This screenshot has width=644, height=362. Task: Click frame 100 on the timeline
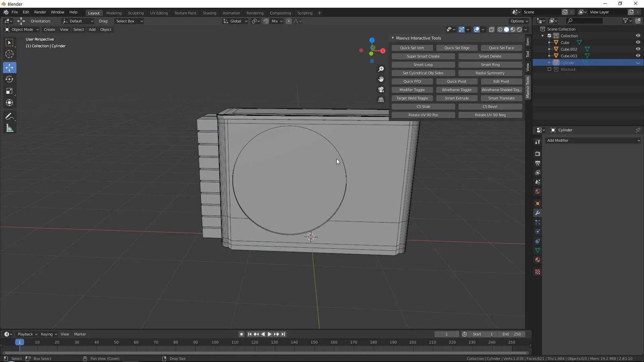click(x=215, y=343)
